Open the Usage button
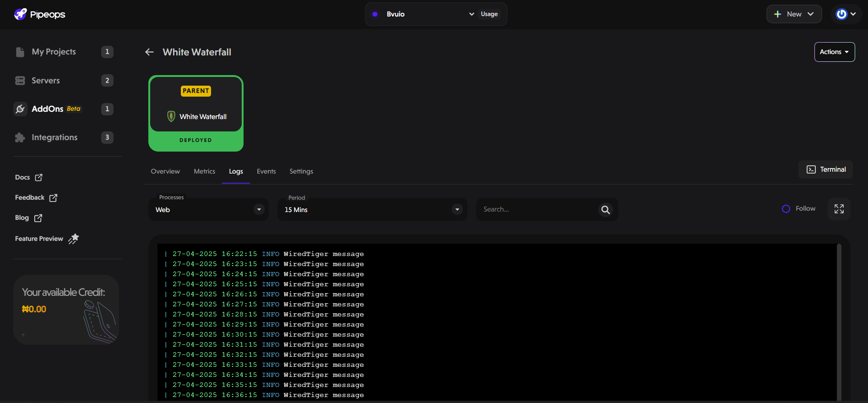Screen dimensions: 868x403 pyautogui.click(x=489, y=14)
